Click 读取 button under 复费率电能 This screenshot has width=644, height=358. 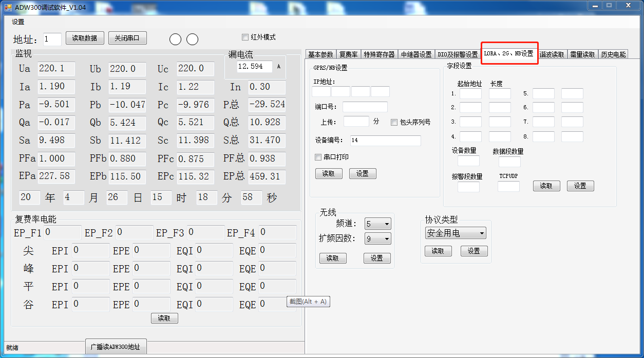coord(164,319)
